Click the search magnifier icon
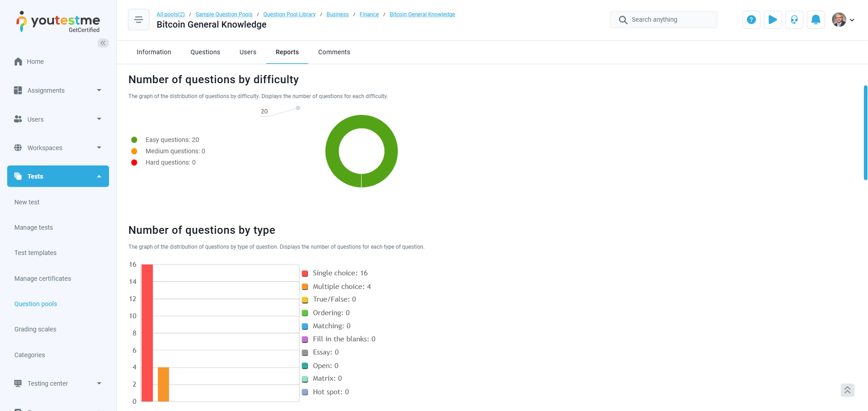Viewport: 868px width, 411px height. [623, 20]
